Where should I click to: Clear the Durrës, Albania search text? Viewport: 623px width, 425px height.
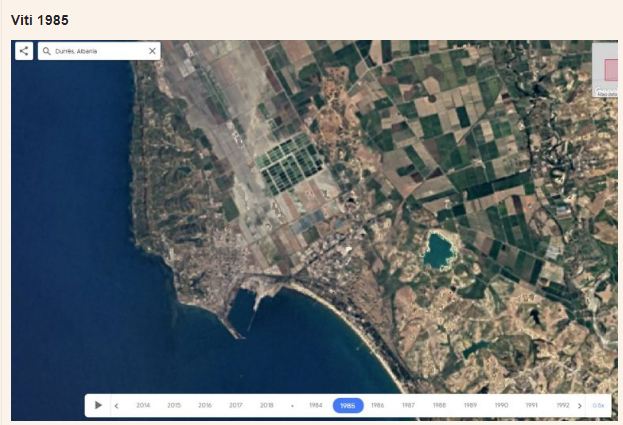tap(152, 51)
